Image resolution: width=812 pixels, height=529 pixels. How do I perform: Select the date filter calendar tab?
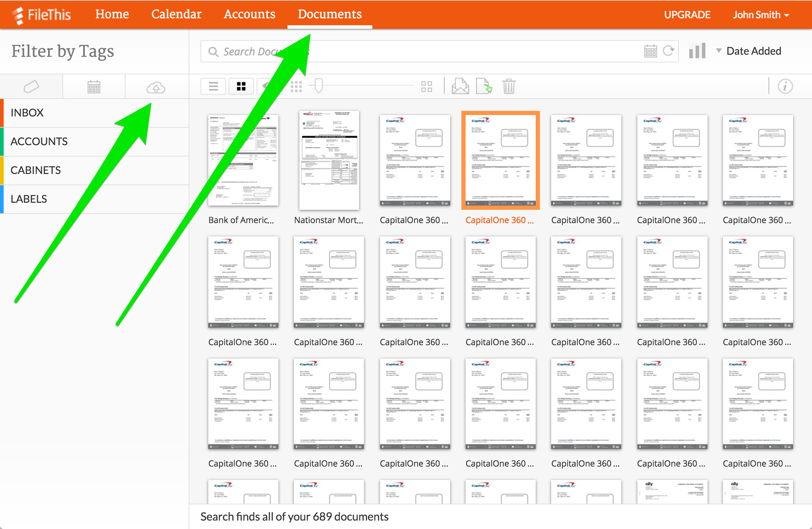coord(94,87)
